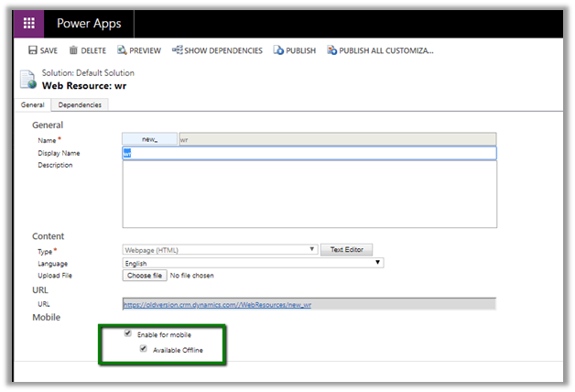This screenshot has width=575, height=392.
Task: Click the Show Dependencies icon
Action: (177, 50)
